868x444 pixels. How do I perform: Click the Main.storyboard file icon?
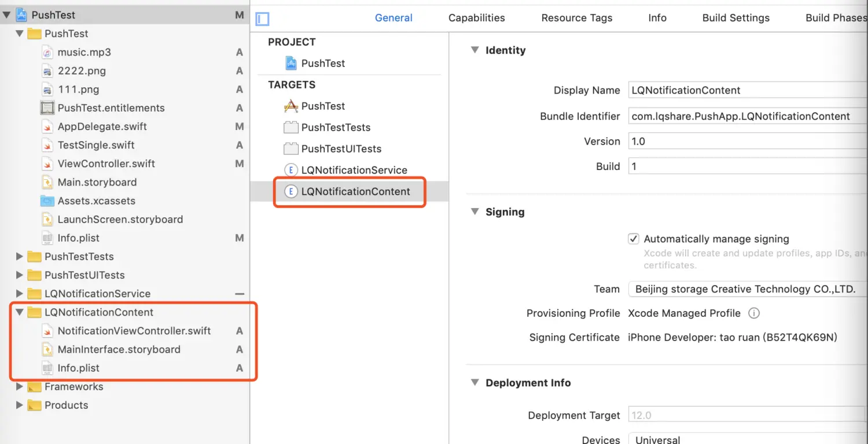pos(47,182)
